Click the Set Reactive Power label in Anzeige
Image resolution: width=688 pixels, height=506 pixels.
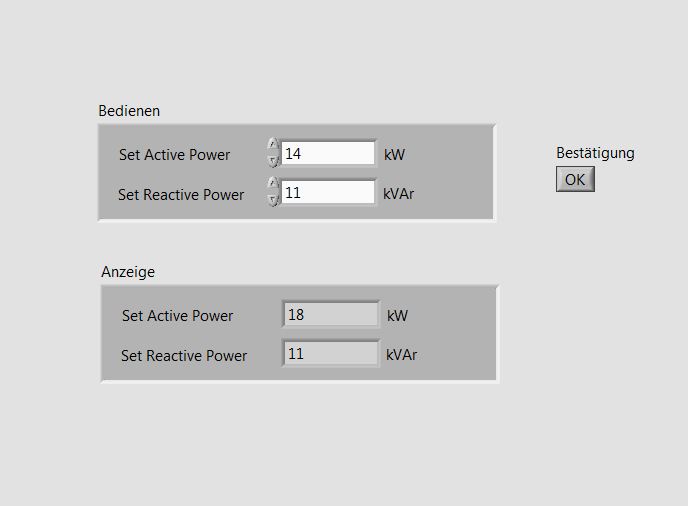point(184,356)
